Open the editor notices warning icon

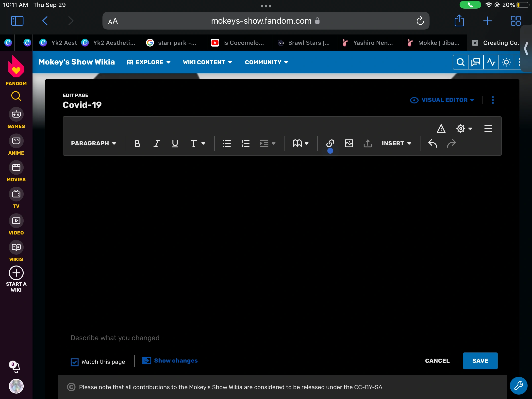(x=441, y=129)
